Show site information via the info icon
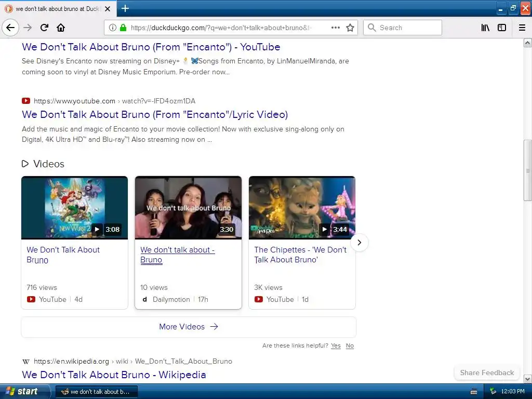This screenshot has height=399, width=532. (x=113, y=28)
